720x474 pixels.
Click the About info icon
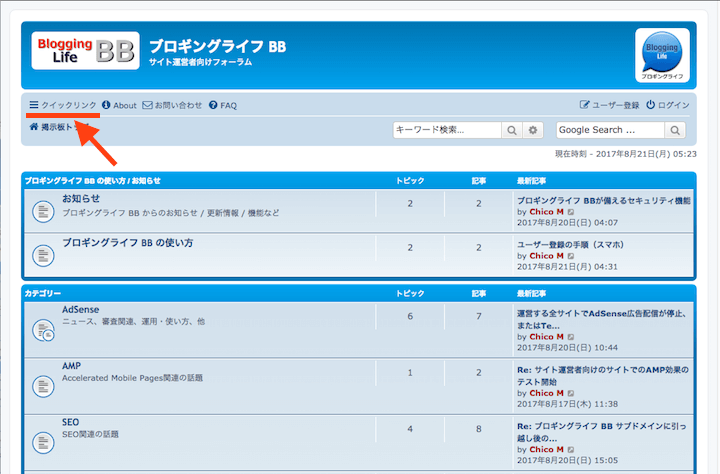(x=106, y=105)
